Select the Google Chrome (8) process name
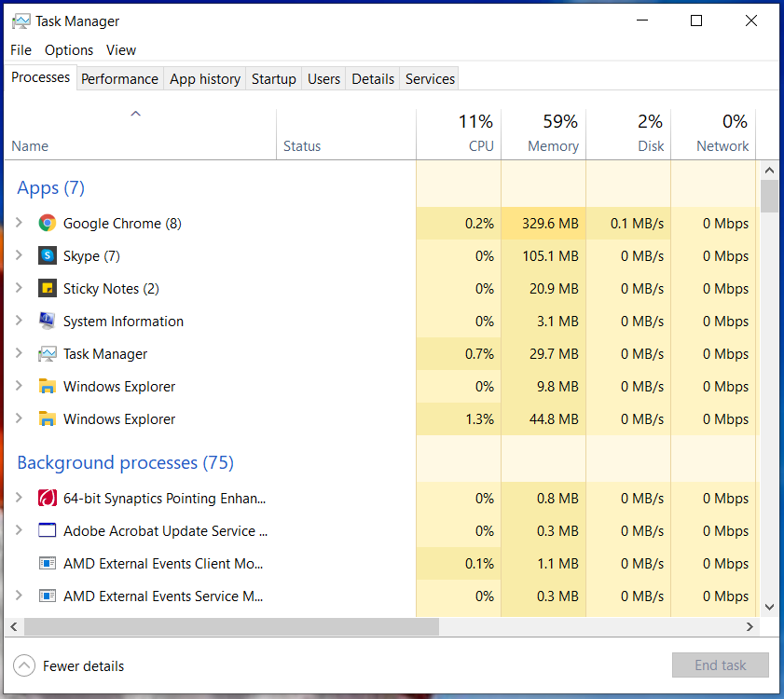 click(x=122, y=223)
